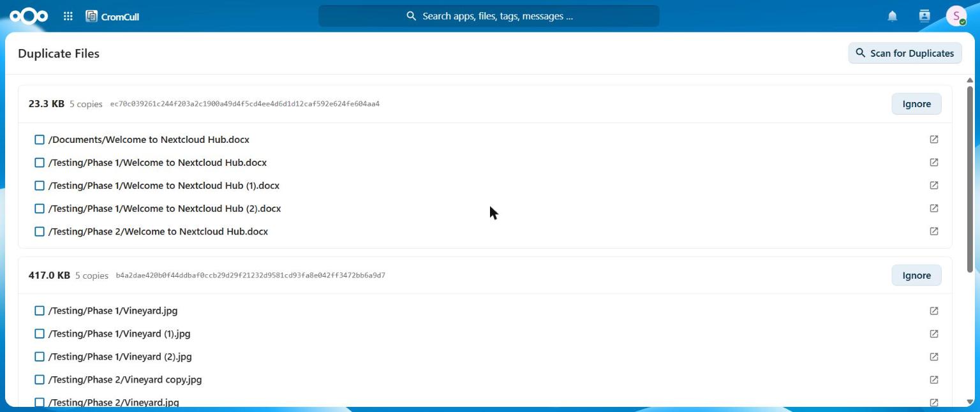Open Phase 2 Welcome to Nextcloud Hub.docx link icon
This screenshot has height=412, width=980.
tap(934, 231)
